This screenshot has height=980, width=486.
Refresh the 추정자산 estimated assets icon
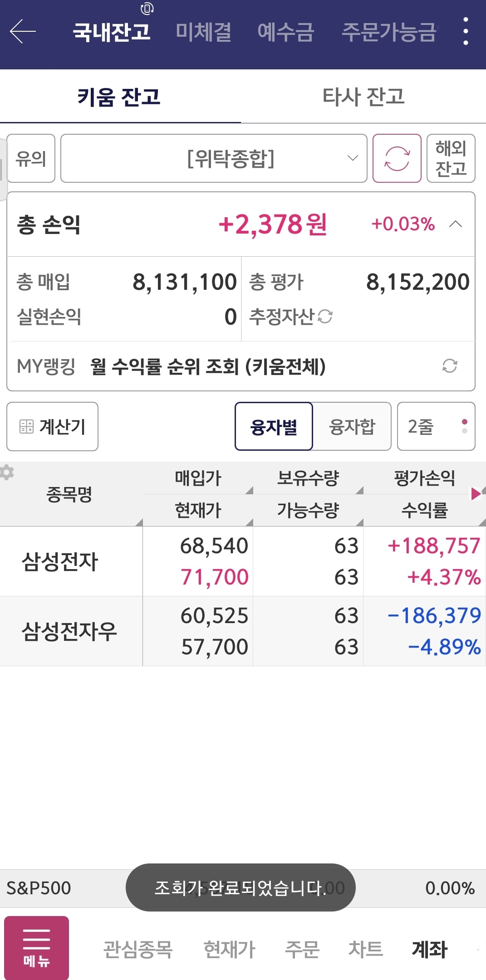(x=325, y=316)
